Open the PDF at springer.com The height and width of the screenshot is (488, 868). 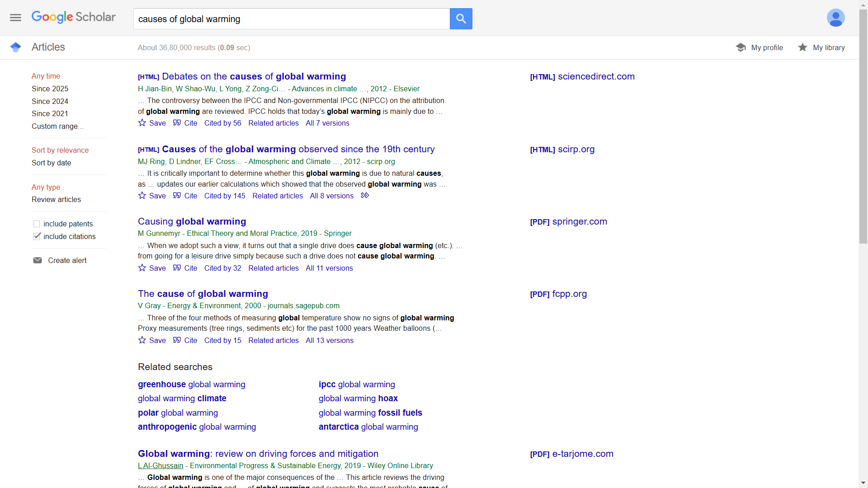(x=568, y=221)
